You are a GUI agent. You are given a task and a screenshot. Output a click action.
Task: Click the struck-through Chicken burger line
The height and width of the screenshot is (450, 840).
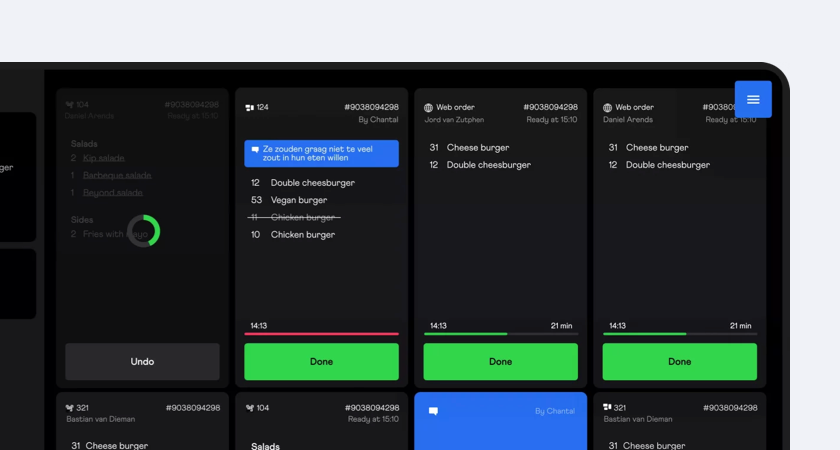[x=294, y=217]
